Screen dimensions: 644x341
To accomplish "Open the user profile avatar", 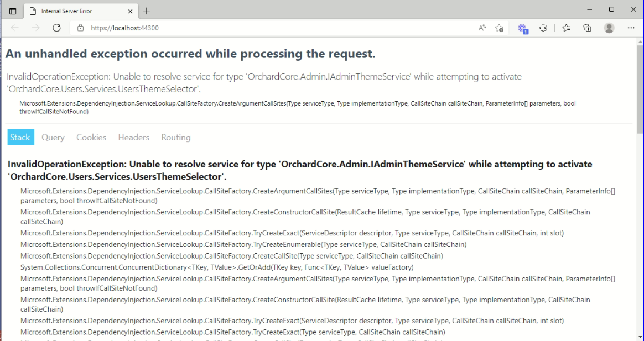I will (x=609, y=28).
